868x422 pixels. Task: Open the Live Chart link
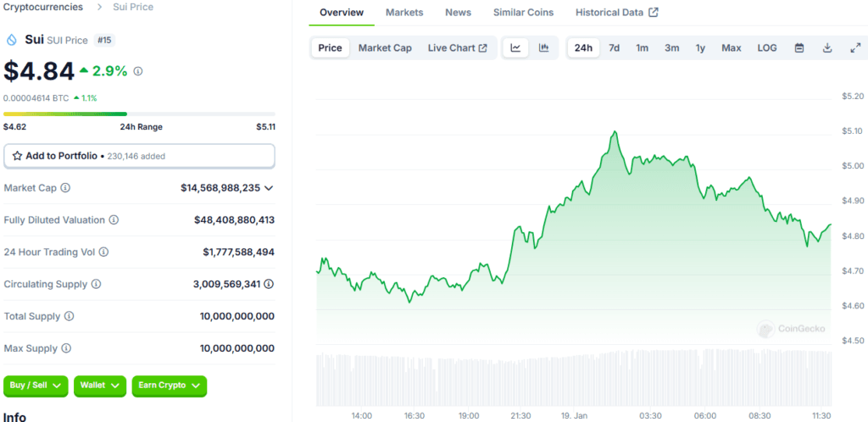[x=457, y=48]
